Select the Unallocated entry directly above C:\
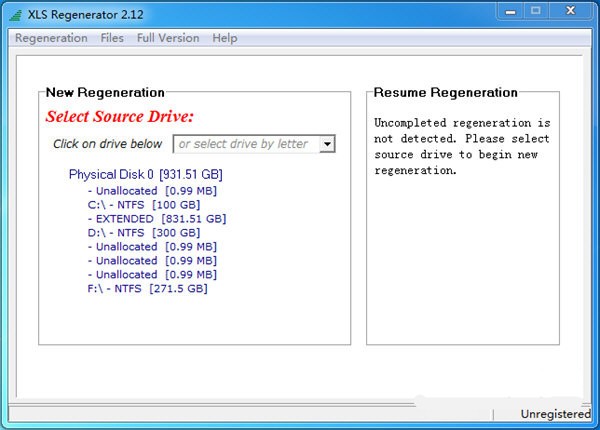The height and width of the screenshot is (430, 600). click(152, 190)
